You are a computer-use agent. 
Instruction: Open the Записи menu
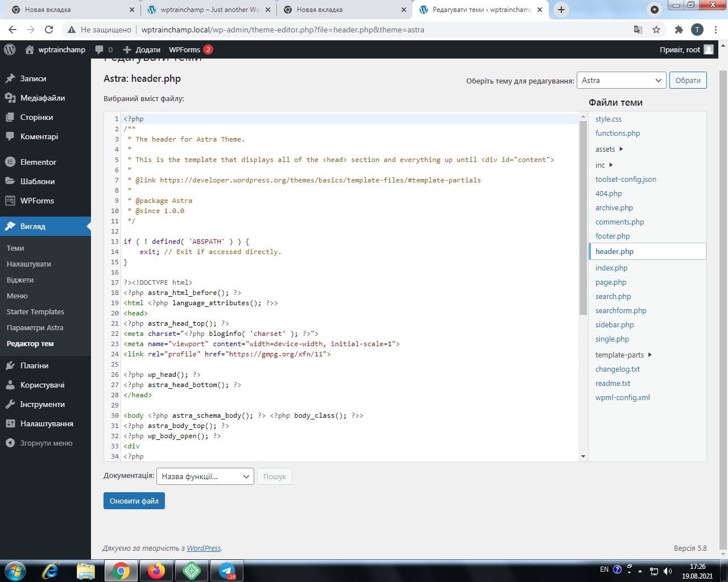pos(45,78)
